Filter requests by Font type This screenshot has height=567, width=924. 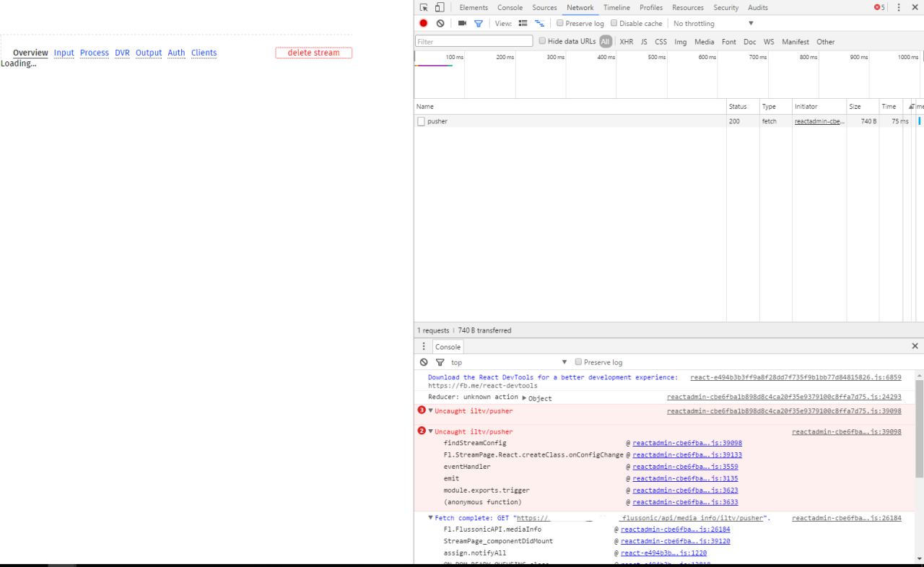[x=729, y=42]
